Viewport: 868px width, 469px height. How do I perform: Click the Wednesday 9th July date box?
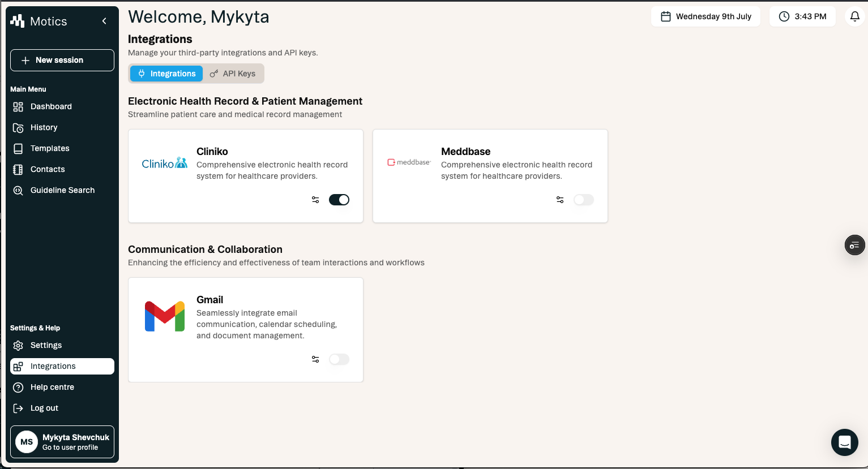click(705, 16)
